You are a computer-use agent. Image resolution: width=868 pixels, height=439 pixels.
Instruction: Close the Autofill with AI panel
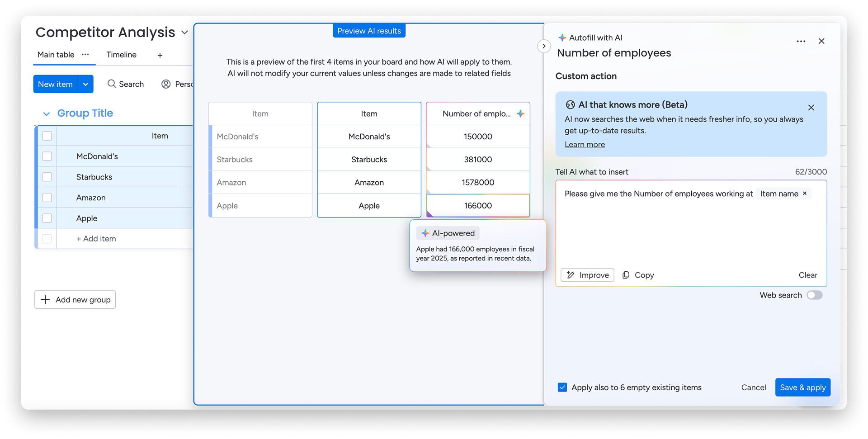point(821,41)
